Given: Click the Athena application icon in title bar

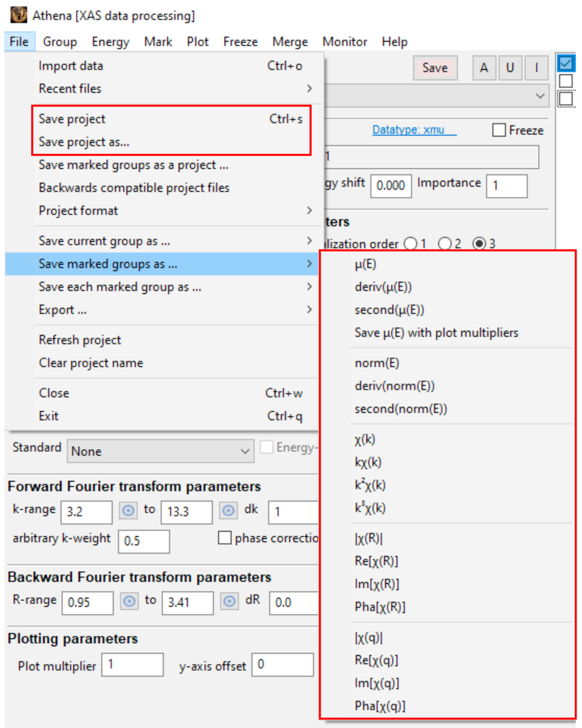Looking at the screenshot, I should click(18, 15).
